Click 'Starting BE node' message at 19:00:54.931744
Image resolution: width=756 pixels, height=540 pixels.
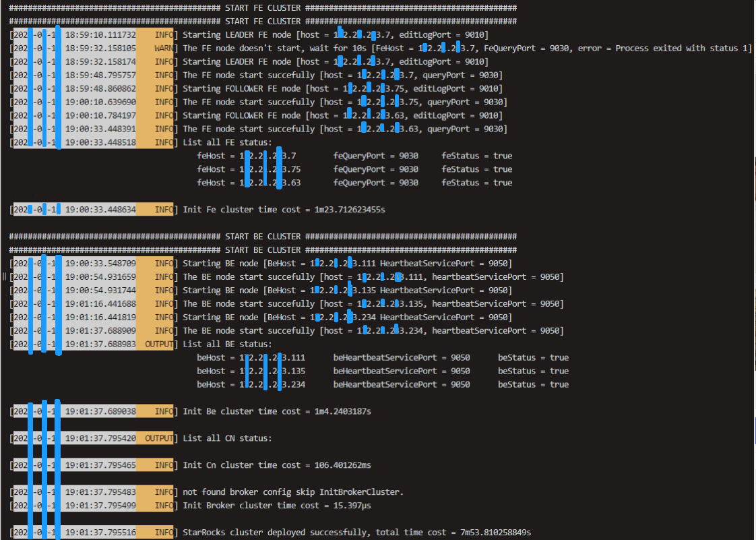(x=347, y=291)
